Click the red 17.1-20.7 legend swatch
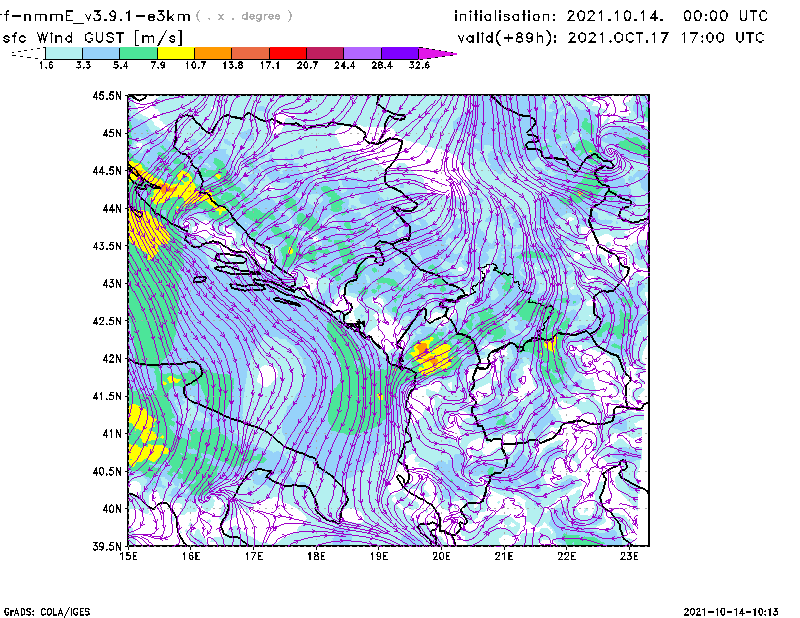The image size is (800, 618). click(x=288, y=53)
